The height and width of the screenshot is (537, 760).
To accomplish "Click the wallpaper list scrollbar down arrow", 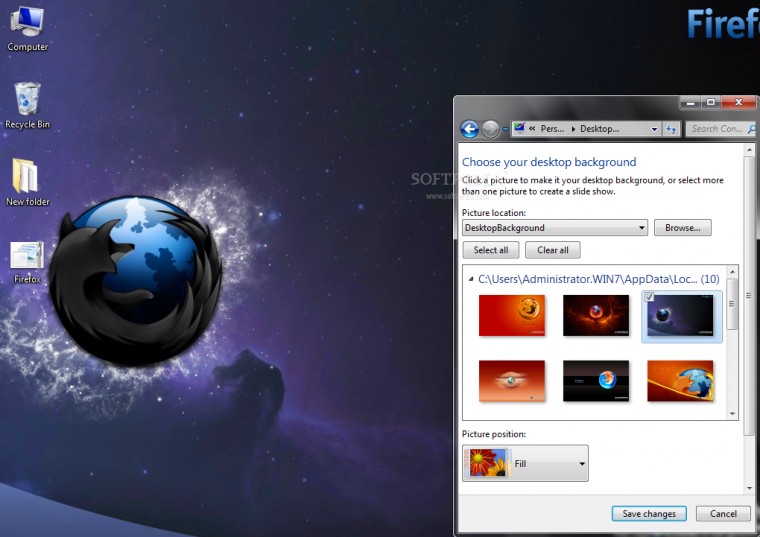I will (x=732, y=414).
